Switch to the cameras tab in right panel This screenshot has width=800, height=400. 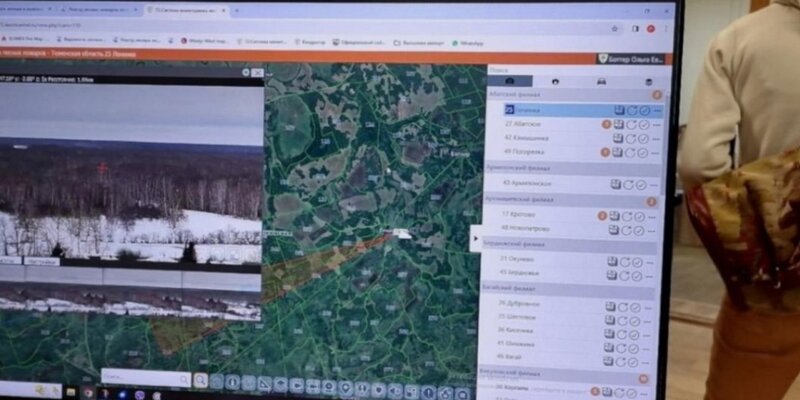click(510, 82)
